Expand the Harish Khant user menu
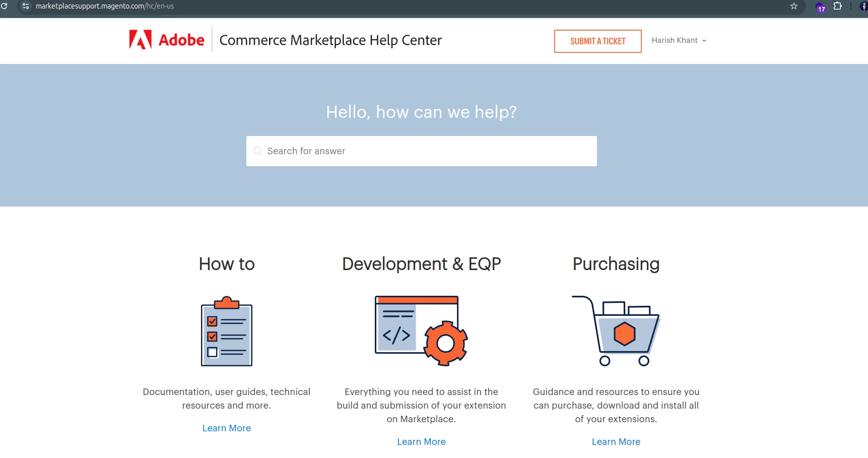 tap(679, 40)
